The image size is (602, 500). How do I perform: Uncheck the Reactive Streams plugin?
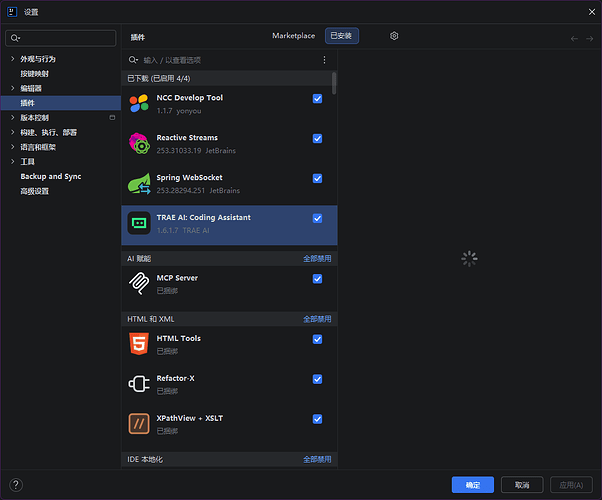coord(317,139)
